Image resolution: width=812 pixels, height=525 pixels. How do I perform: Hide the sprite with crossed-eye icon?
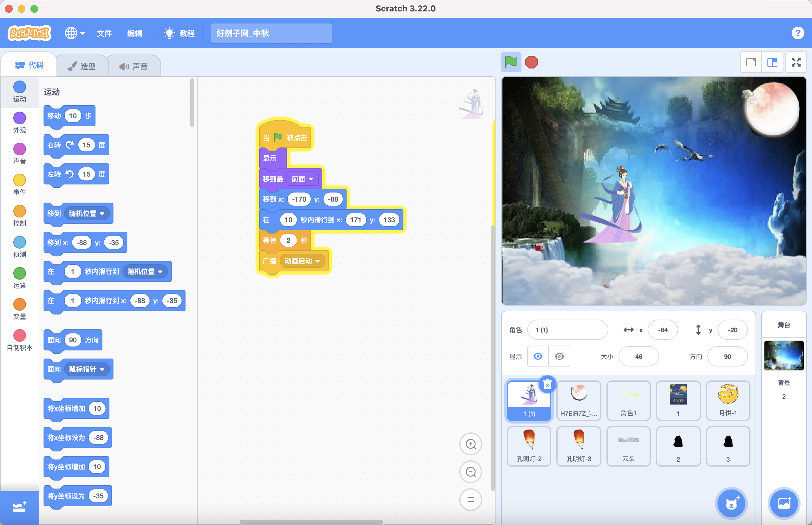[559, 356]
